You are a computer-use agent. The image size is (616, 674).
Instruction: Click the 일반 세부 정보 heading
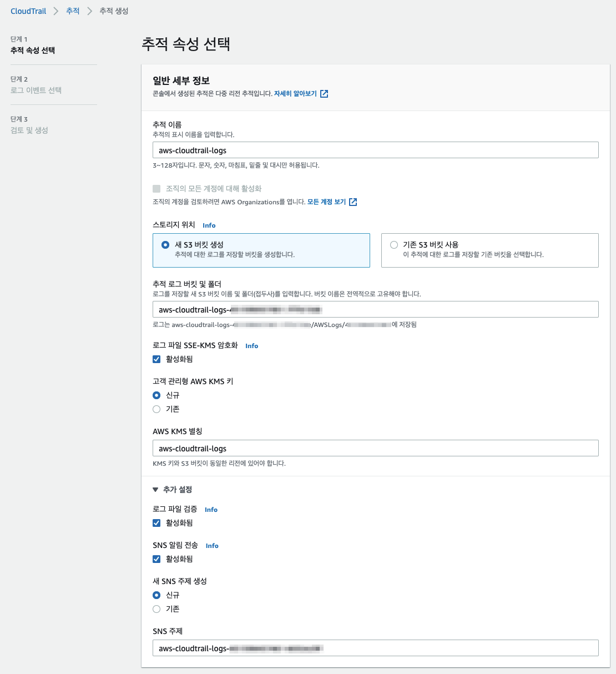(x=181, y=81)
